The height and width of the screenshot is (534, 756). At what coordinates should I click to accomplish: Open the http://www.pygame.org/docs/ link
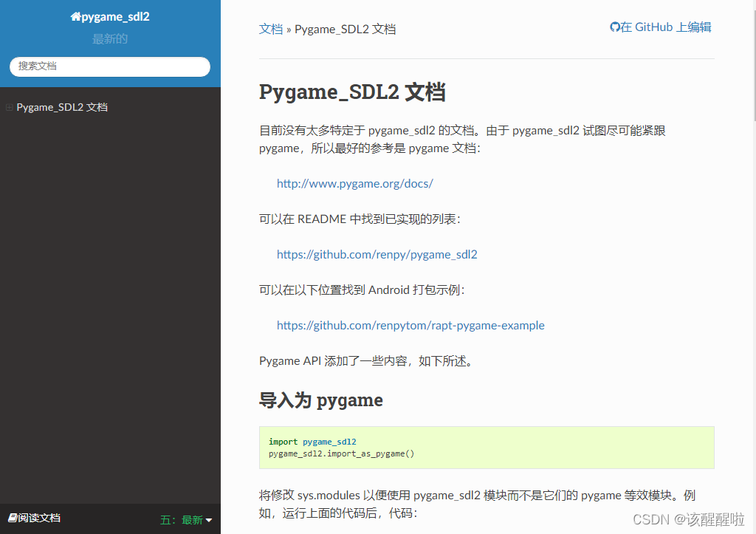[x=355, y=183]
